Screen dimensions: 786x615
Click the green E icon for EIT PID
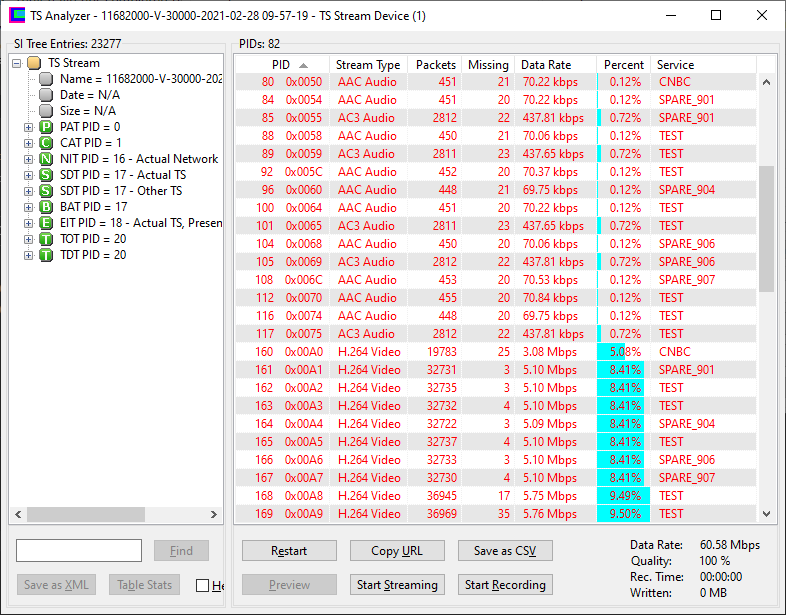46,223
